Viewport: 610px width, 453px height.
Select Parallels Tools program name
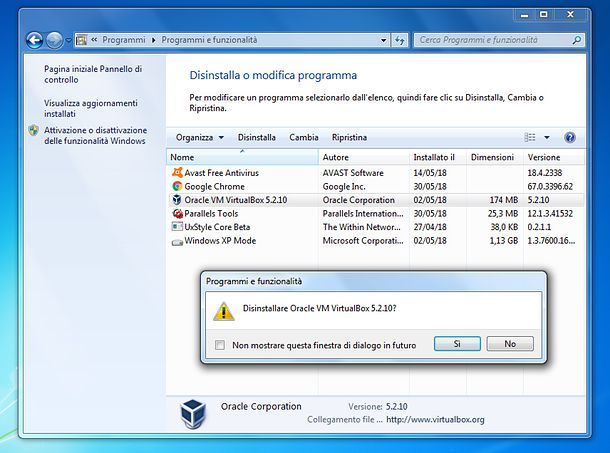(211, 213)
